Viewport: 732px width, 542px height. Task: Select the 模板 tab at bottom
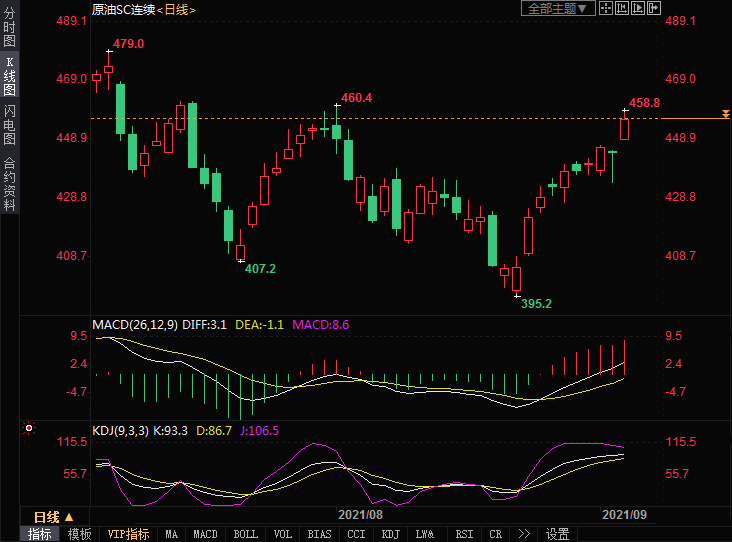click(79, 534)
